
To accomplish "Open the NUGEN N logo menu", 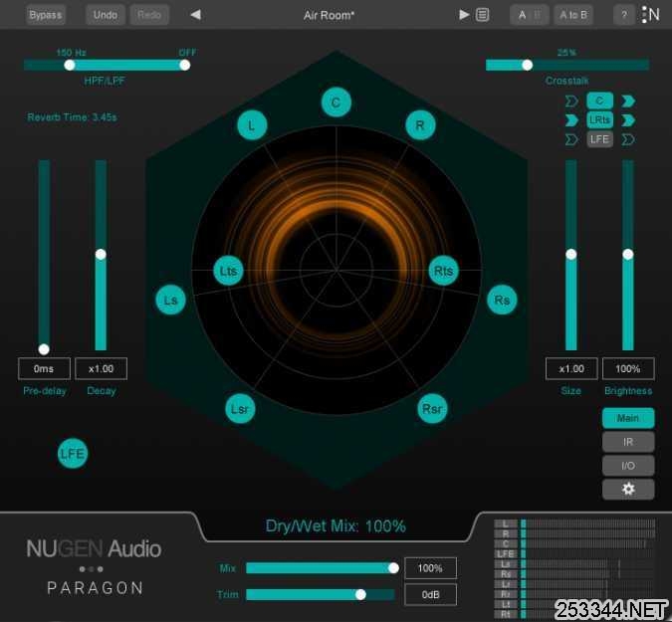I will [x=650, y=15].
